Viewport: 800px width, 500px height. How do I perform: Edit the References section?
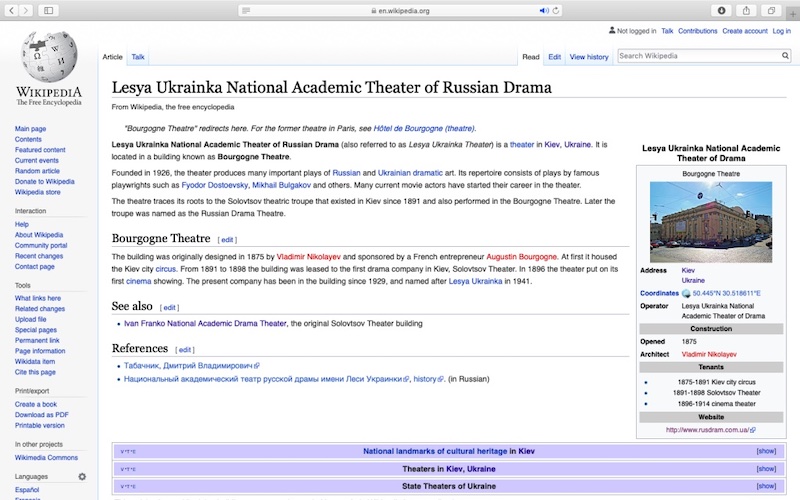click(185, 350)
